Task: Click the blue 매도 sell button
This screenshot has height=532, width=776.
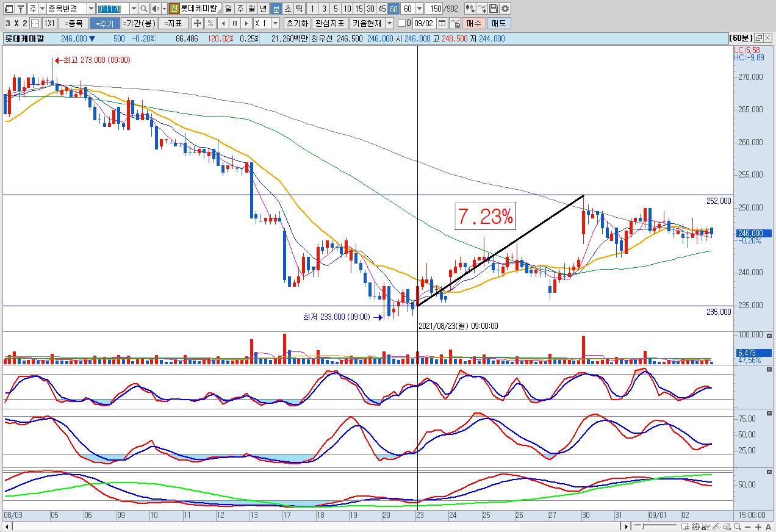Action: (498, 23)
